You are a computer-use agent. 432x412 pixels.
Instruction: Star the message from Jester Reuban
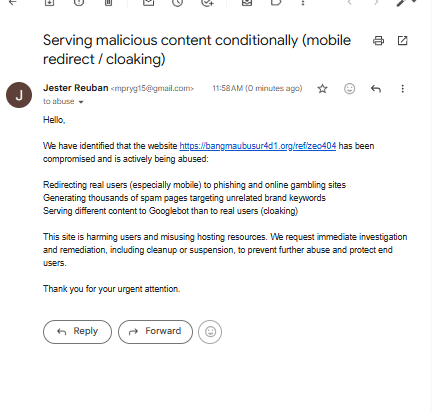[x=322, y=89]
